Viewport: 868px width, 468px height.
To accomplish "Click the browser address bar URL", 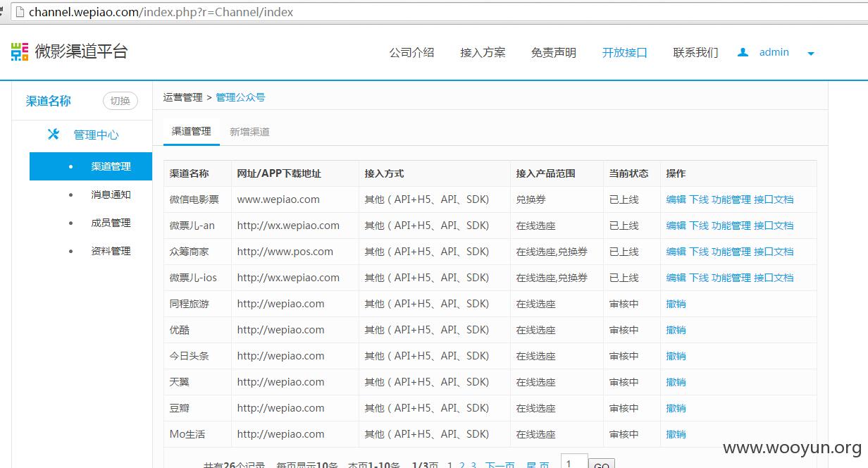I will [161, 12].
